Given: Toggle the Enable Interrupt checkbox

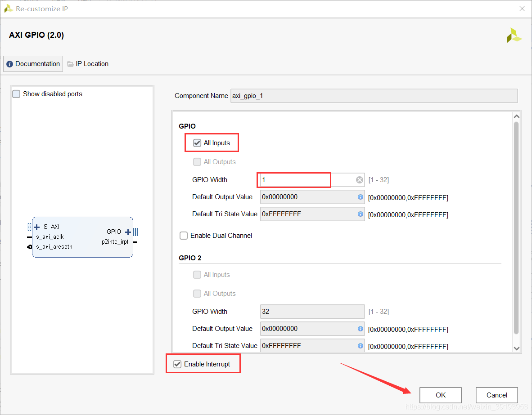Looking at the screenshot, I should [177, 364].
